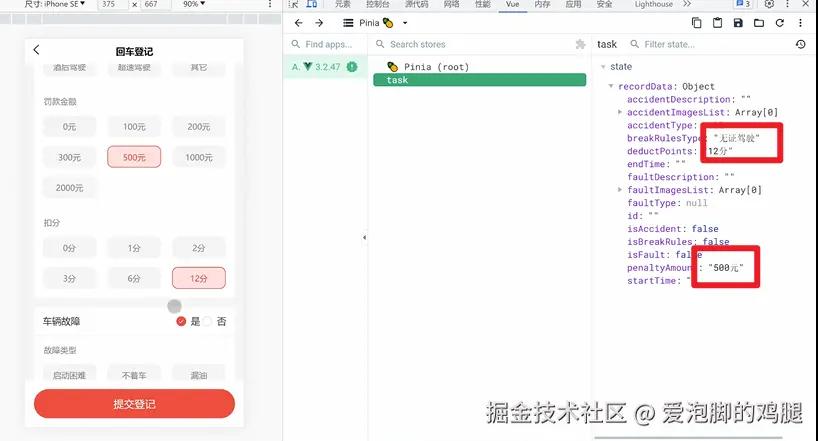Select the 1分 deduction option
The width and height of the screenshot is (818, 441).
[134, 248]
